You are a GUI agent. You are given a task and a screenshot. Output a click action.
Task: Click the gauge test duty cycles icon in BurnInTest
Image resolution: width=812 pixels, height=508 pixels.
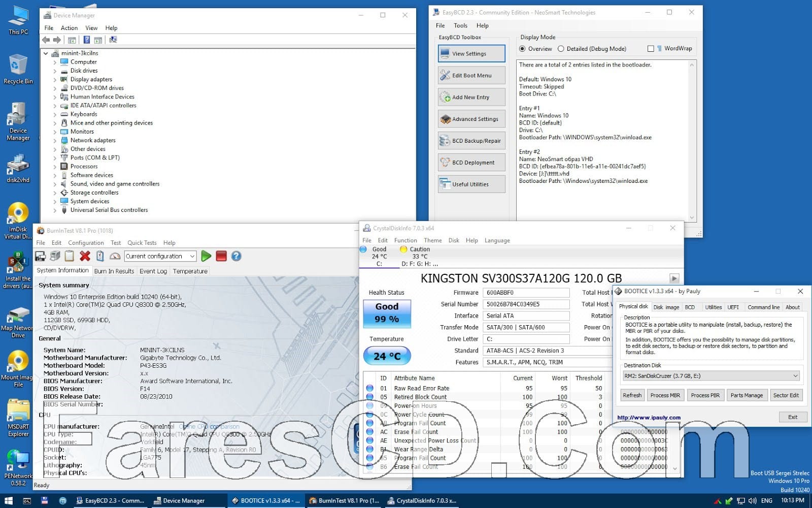click(115, 256)
